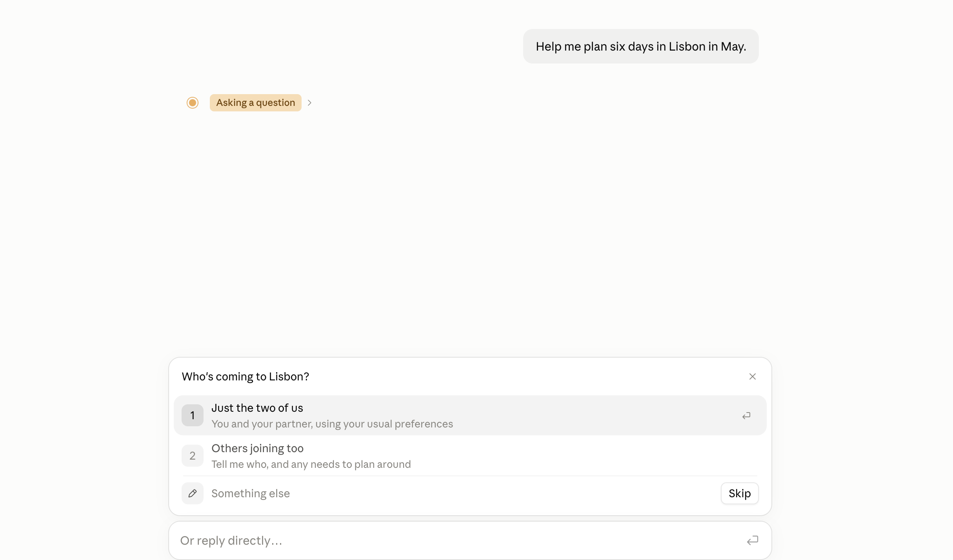The height and width of the screenshot is (560, 953).
Task: Click the 'Help me plan six days' message bubble
Action: click(x=640, y=46)
